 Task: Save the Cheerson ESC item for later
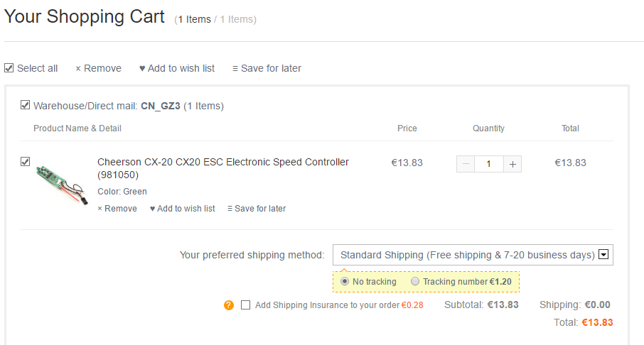(257, 209)
